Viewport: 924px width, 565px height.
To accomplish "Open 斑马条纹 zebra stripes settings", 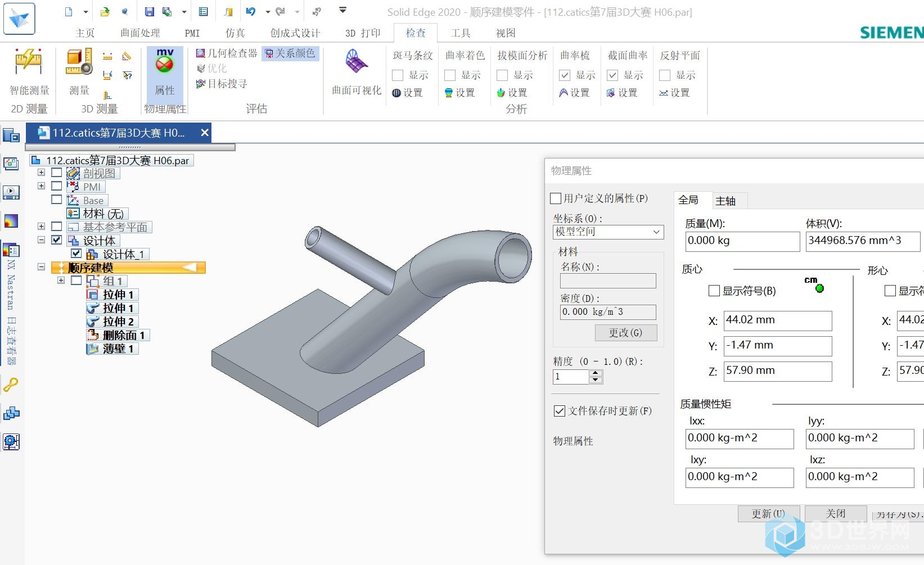I will 407,93.
